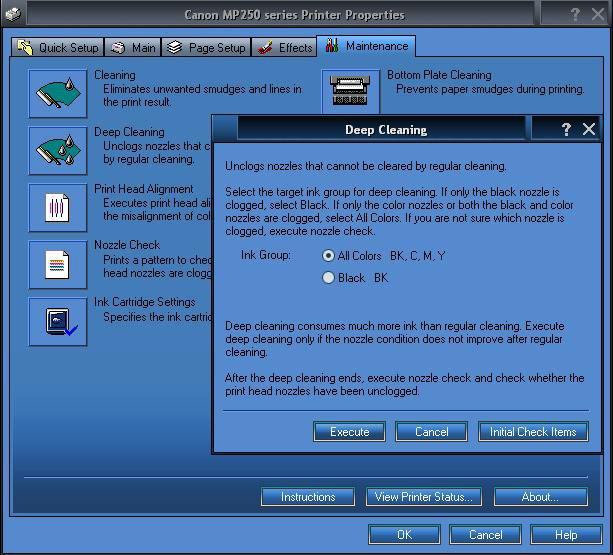
Task: Click the Instructions button
Action: coord(308,497)
